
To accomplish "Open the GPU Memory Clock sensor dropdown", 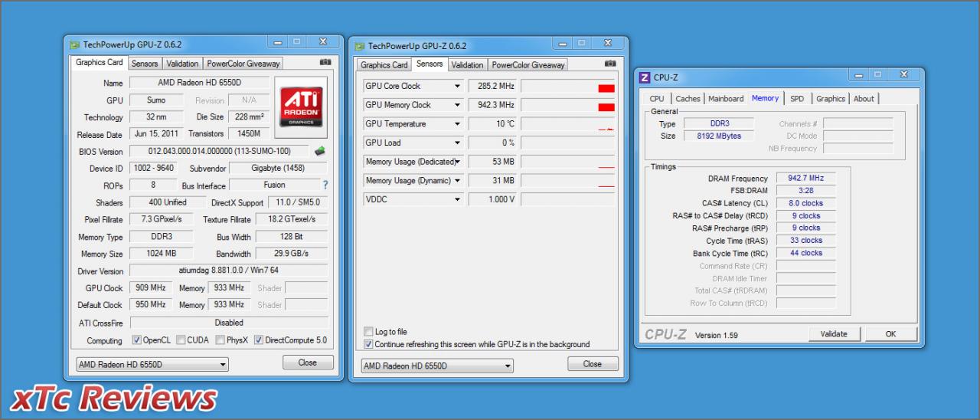I will [458, 105].
